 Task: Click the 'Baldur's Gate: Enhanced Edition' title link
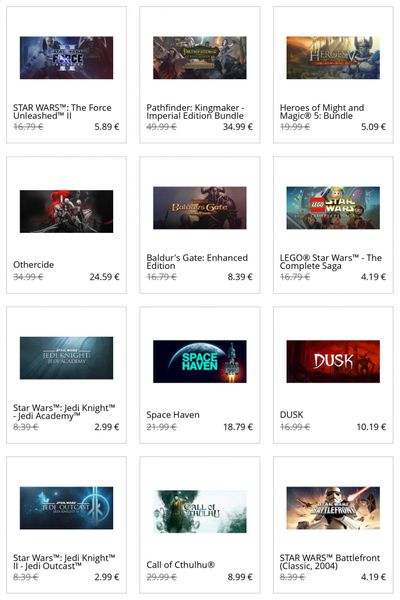pyautogui.click(x=197, y=262)
